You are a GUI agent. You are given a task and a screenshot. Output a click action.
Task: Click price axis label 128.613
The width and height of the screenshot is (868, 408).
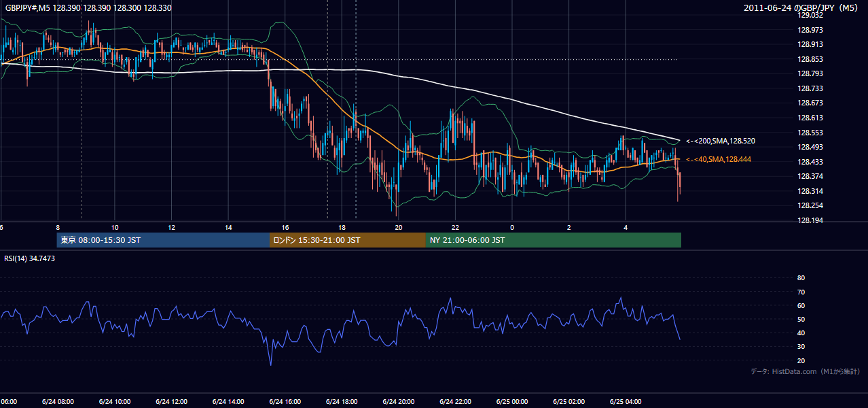[810, 118]
